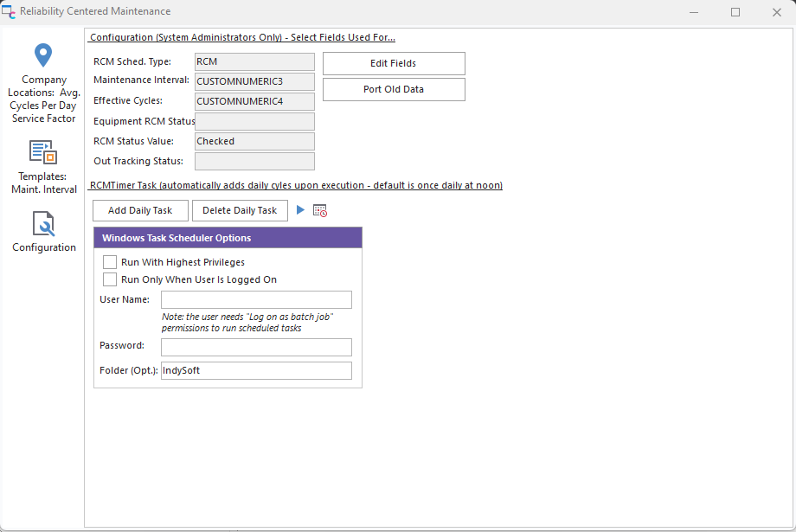Select the Folder field containing IndySoft

point(256,370)
